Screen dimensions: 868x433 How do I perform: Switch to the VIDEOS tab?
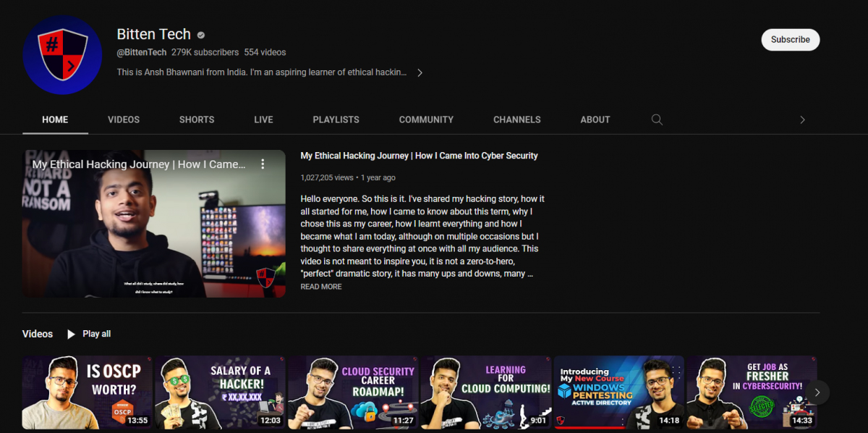coord(124,119)
